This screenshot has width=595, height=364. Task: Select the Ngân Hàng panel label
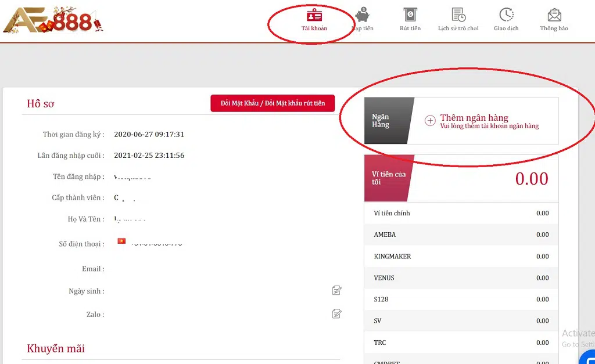coord(382,121)
